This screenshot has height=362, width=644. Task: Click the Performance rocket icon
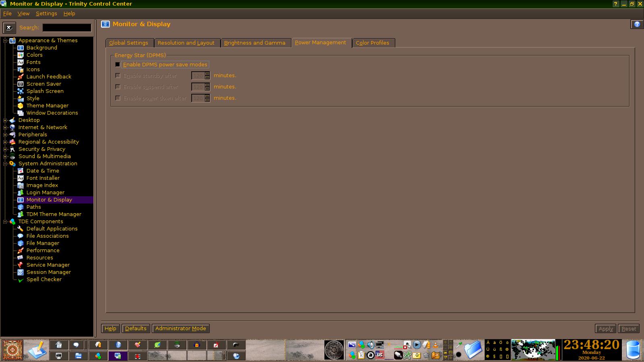click(21, 250)
